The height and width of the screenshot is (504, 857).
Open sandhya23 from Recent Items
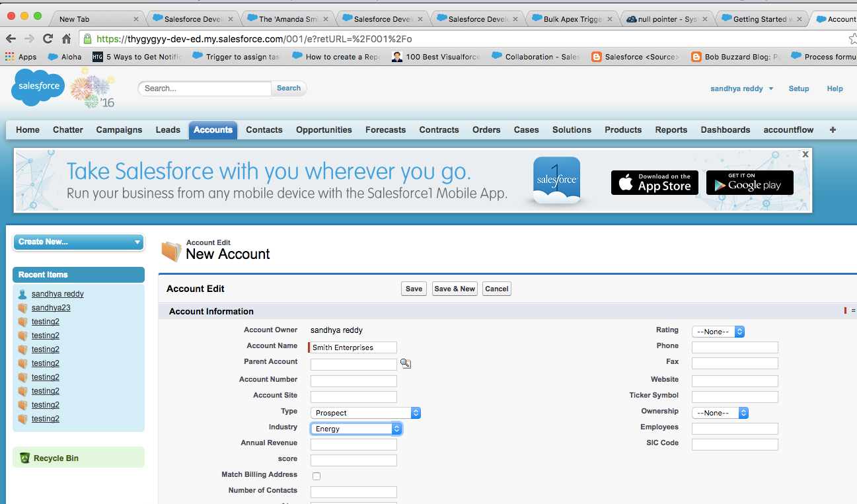51,308
